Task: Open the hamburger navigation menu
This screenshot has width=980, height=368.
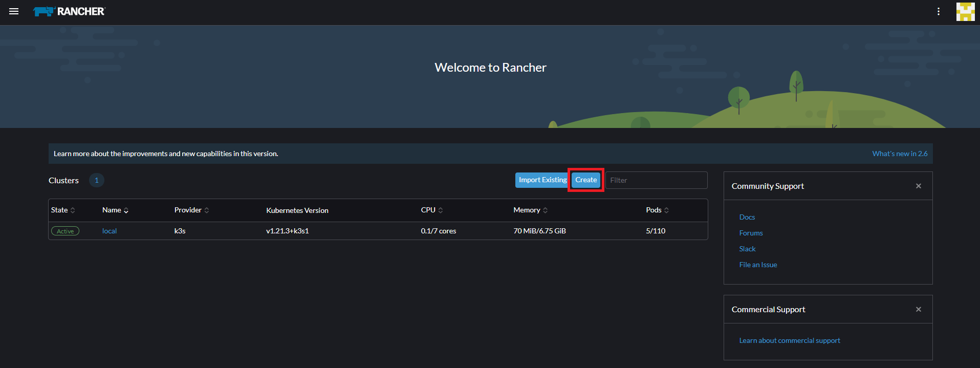Action: [14, 11]
